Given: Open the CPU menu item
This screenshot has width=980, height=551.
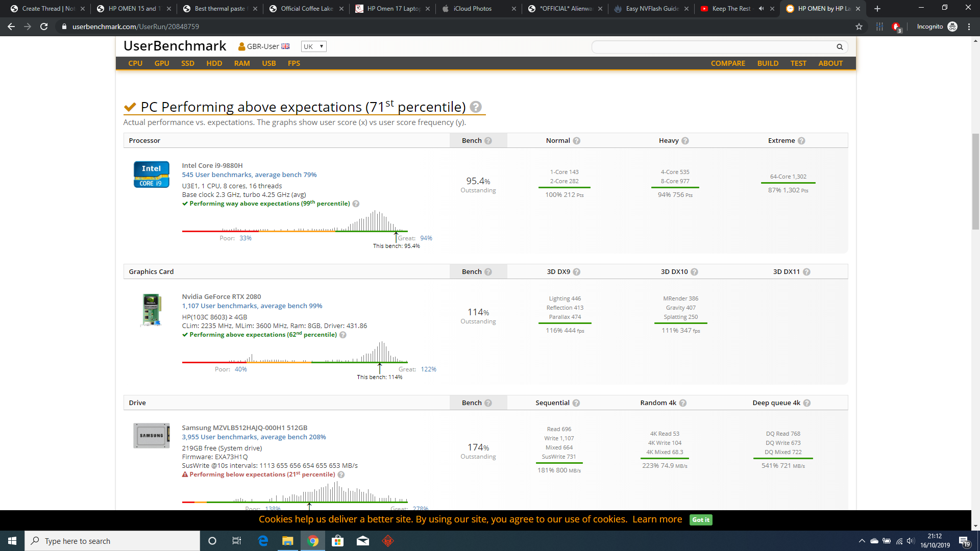Looking at the screenshot, I should click(x=135, y=63).
